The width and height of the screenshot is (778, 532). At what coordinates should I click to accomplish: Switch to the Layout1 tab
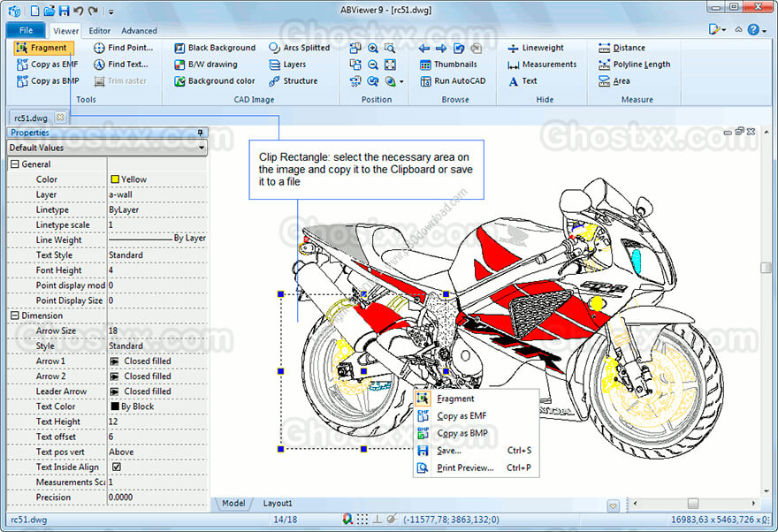pos(278,503)
